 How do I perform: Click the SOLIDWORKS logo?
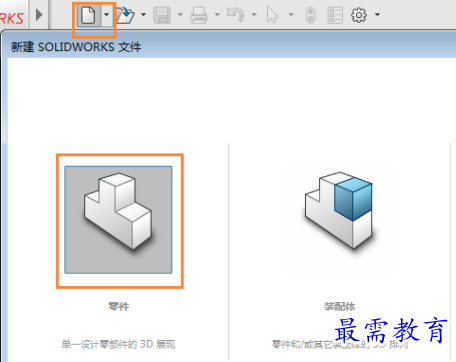tap(12, 18)
